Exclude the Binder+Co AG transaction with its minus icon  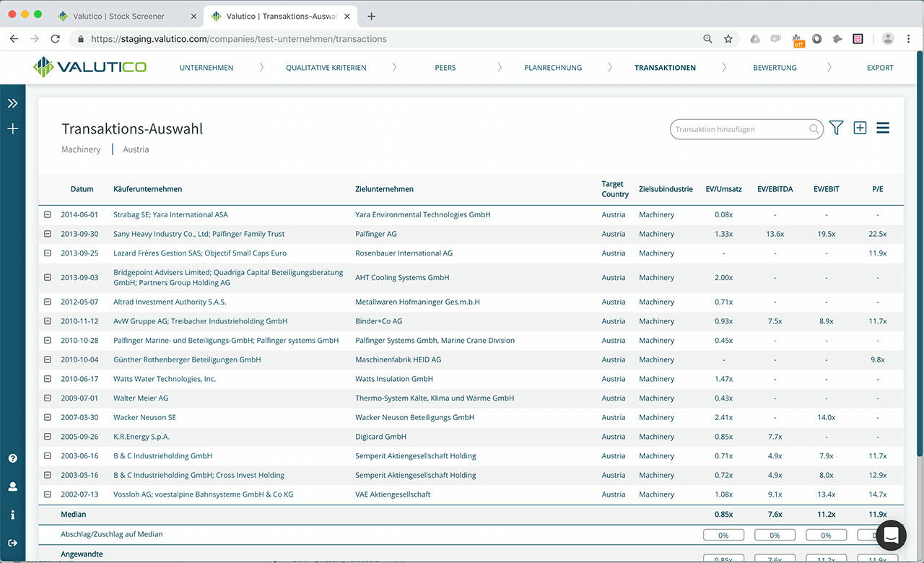tap(47, 320)
